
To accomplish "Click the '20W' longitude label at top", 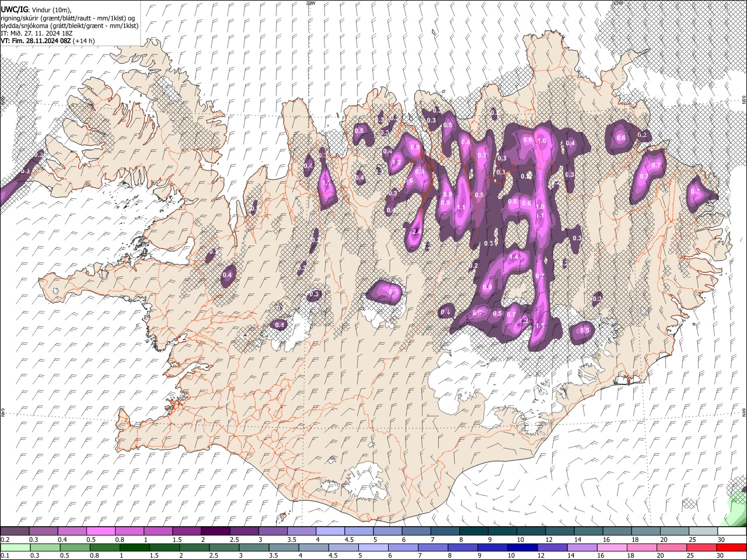I will (x=310, y=3).
